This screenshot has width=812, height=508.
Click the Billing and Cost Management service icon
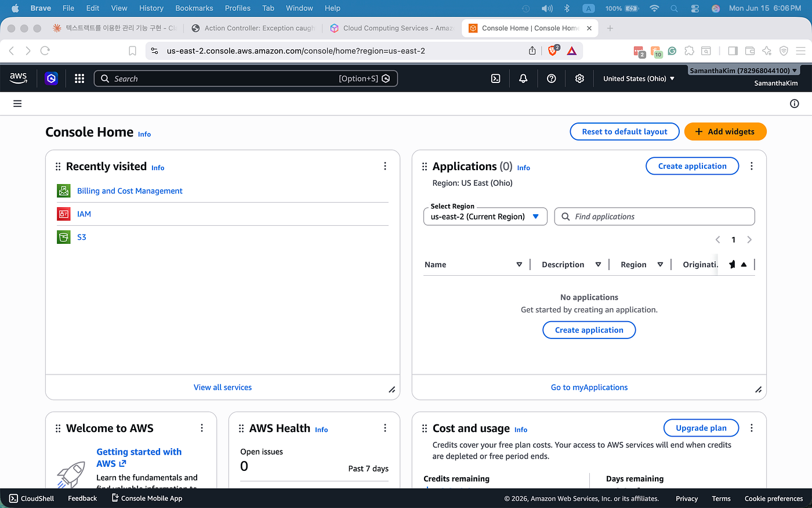pyautogui.click(x=64, y=190)
